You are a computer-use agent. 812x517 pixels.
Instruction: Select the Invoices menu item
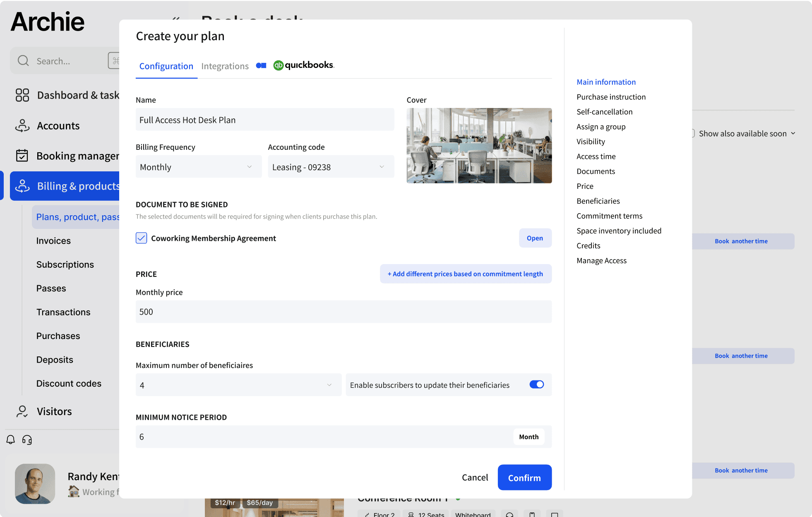tap(53, 240)
